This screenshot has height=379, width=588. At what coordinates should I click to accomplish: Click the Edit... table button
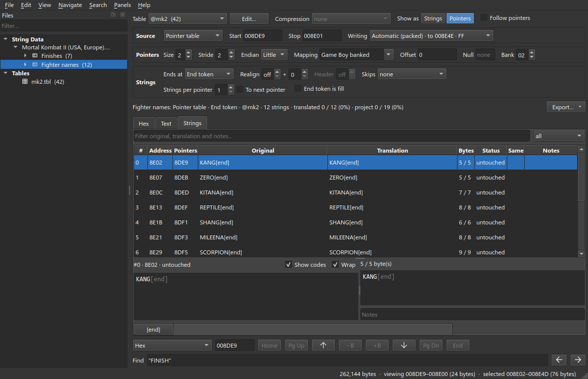pos(249,19)
